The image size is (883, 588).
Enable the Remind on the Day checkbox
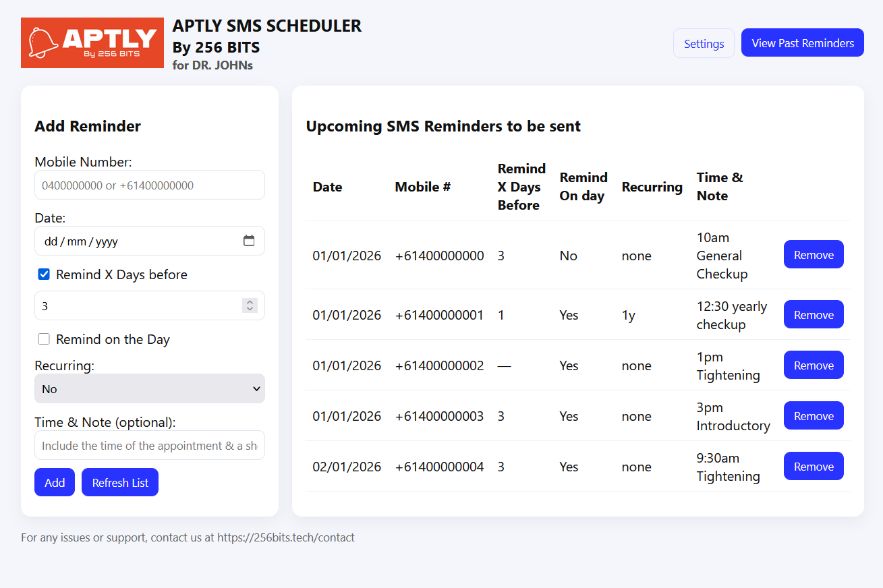44,339
